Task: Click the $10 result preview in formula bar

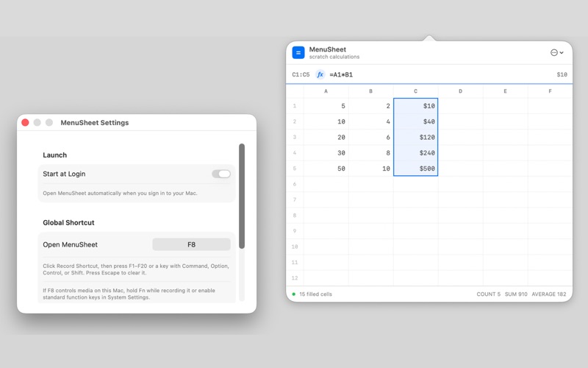Action: click(562, 75)
